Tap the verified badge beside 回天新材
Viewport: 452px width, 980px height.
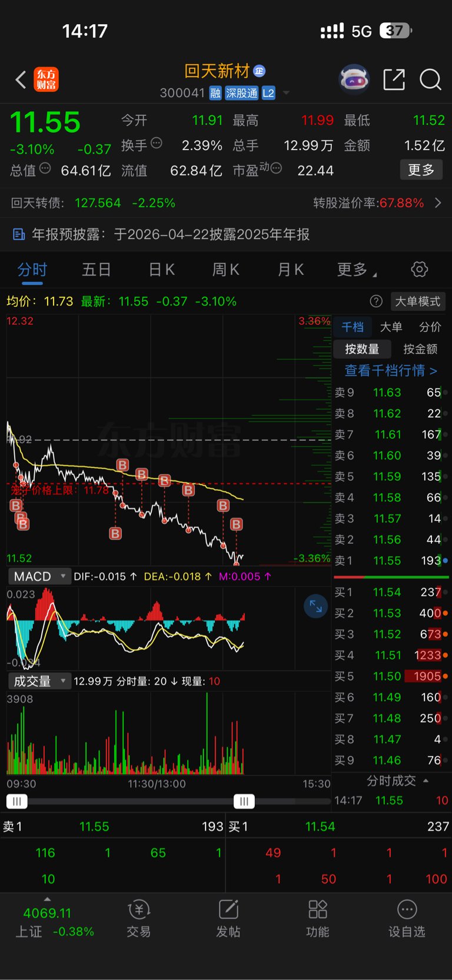coord(260,71)
